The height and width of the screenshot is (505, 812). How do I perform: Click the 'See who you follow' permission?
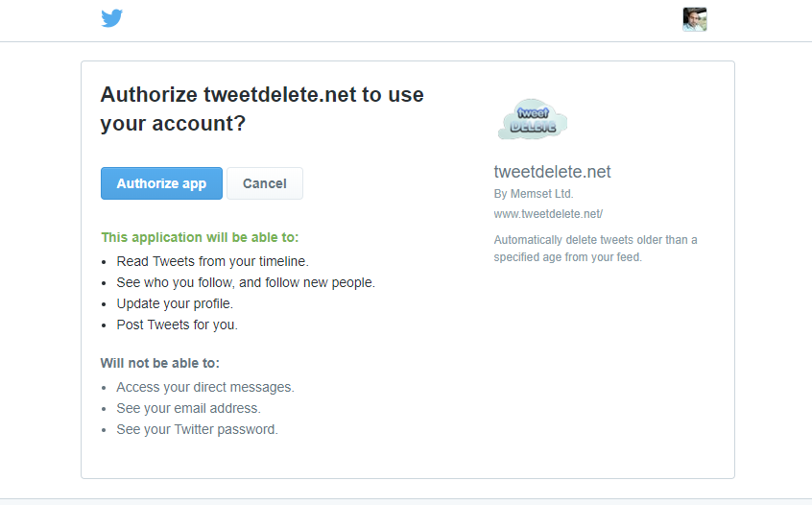[245, 282]
